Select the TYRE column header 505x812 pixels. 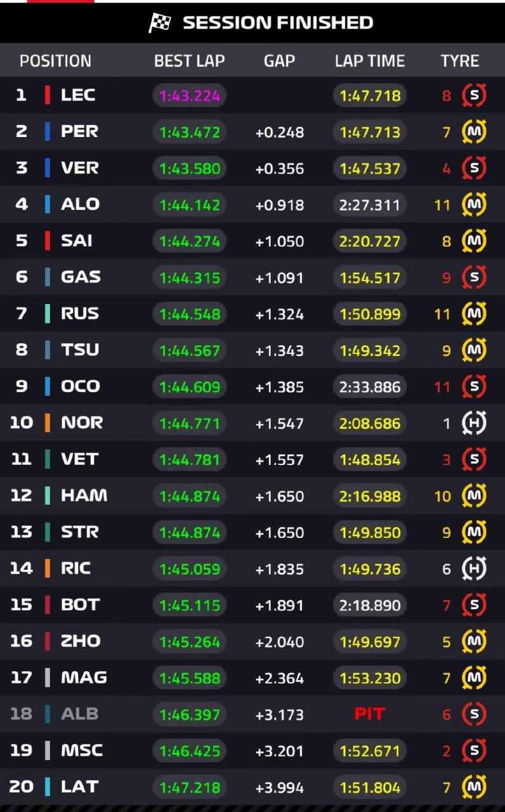coord(460,61)
